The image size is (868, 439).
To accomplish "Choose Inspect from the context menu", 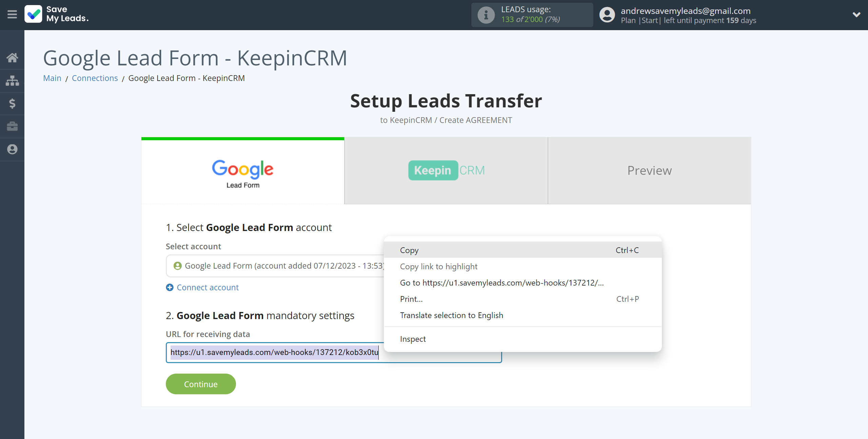I will pyautogui.click(x=523, y=339).
